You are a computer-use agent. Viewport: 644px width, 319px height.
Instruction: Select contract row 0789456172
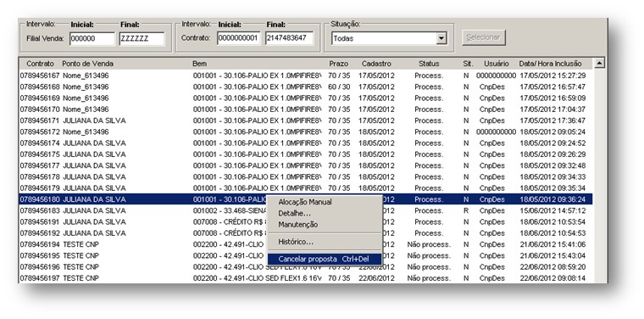[306, 132]
